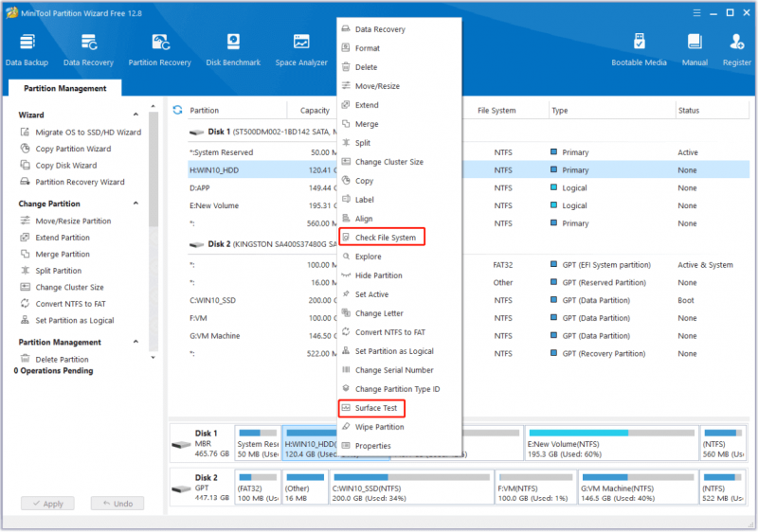Image resolution: width=758 pixels, height=532 pixels.
Task: Select the Partition Management tab
Action: coord(65,88)
